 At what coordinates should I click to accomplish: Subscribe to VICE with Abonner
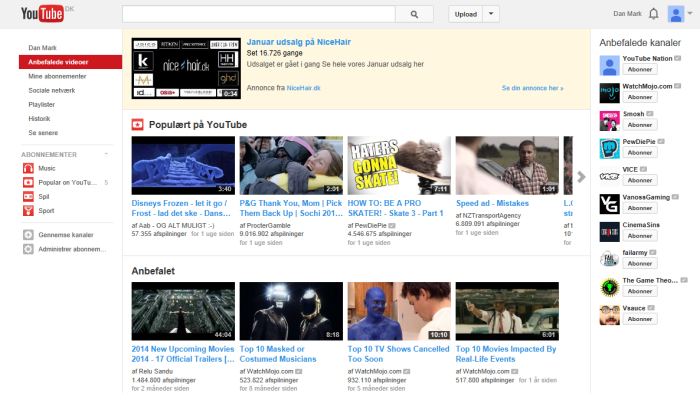tap(640, 180)
